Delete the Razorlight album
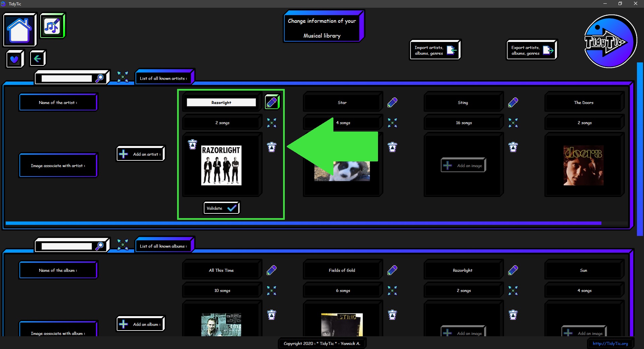The height and width of the screenshot is (349, 644). 513,315
